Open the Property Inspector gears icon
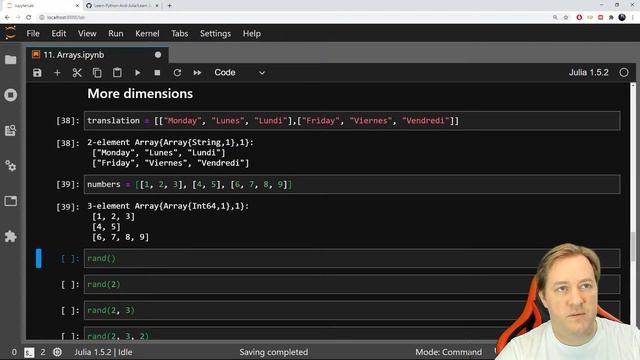 pos(11,166)
